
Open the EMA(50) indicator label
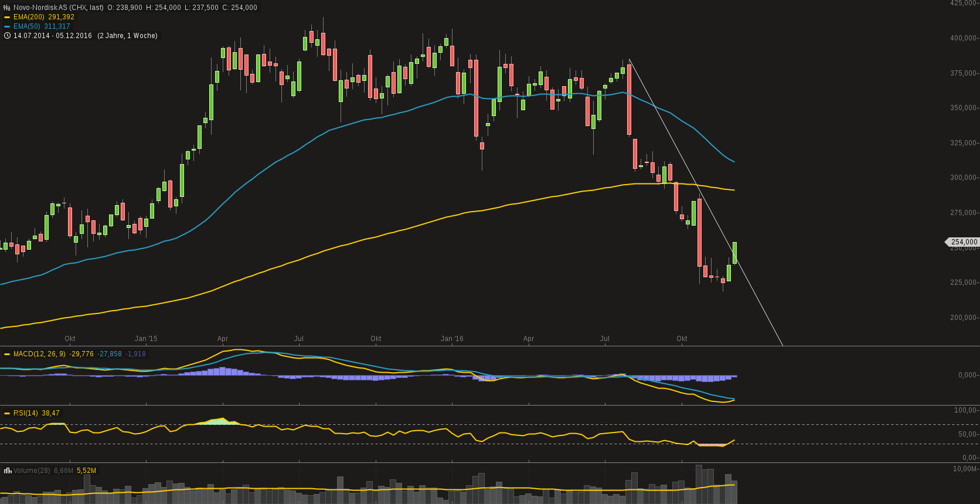[27, 26]
